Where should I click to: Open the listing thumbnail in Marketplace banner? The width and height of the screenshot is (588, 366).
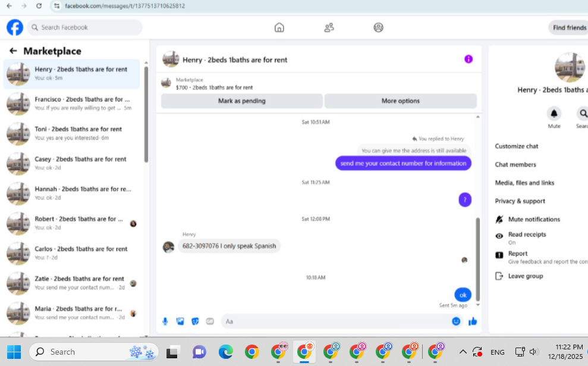166,83
